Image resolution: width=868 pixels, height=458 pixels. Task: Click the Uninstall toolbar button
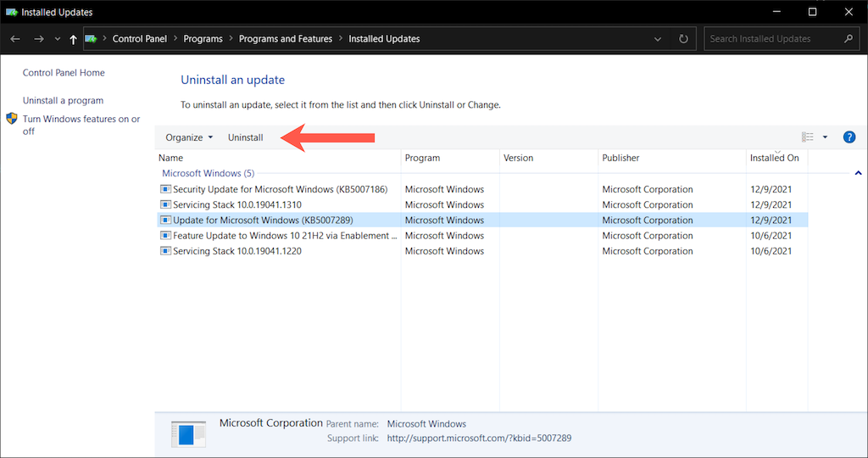click(245, 137)
